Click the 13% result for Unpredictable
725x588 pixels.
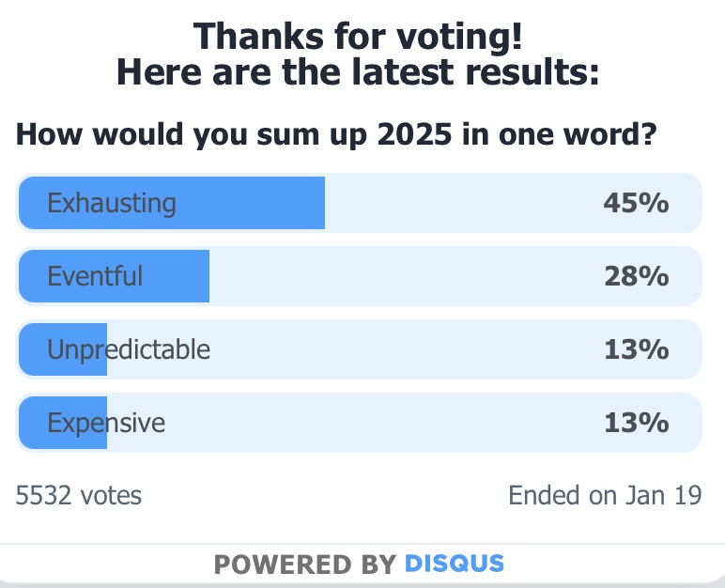coord(635,349)
